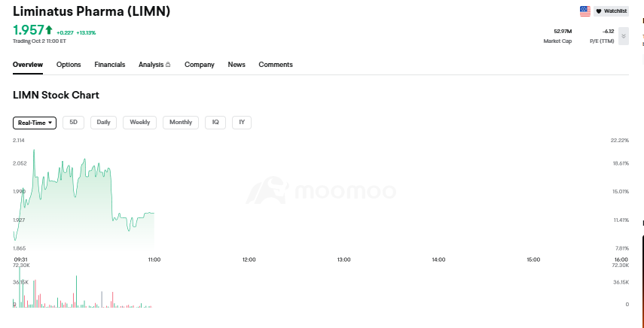644x328 pixels.
Task: Click the green price up arrow
Action: pyautogui.click(x=49, y=30)
